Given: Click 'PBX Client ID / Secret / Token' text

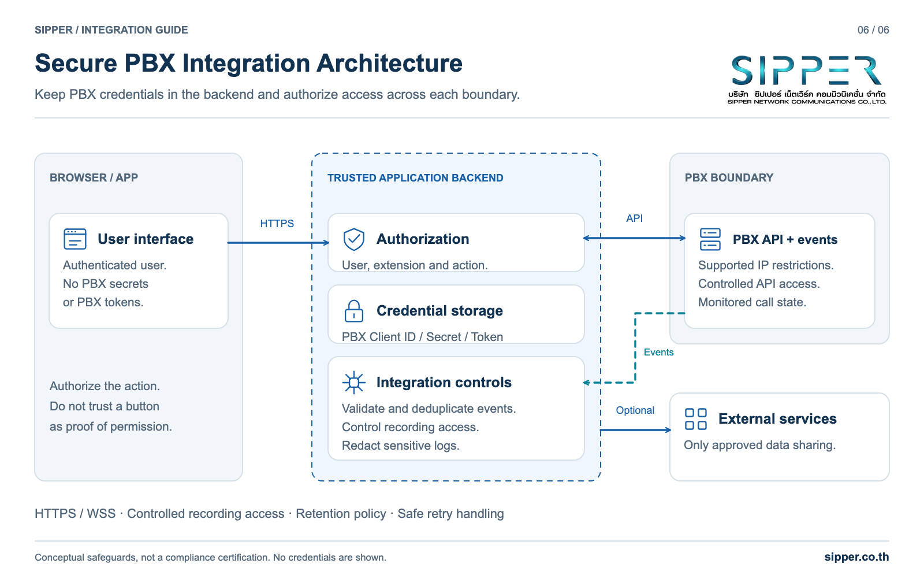Looking at the screenshot, I should (422, 337).
